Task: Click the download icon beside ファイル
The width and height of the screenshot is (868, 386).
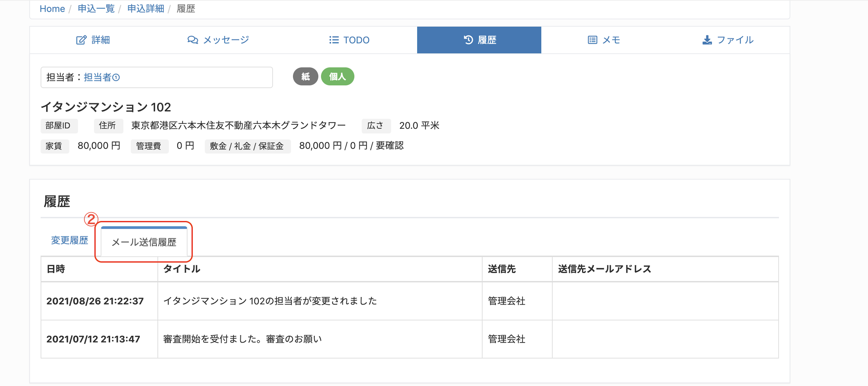Action: [x=707, y=40]
